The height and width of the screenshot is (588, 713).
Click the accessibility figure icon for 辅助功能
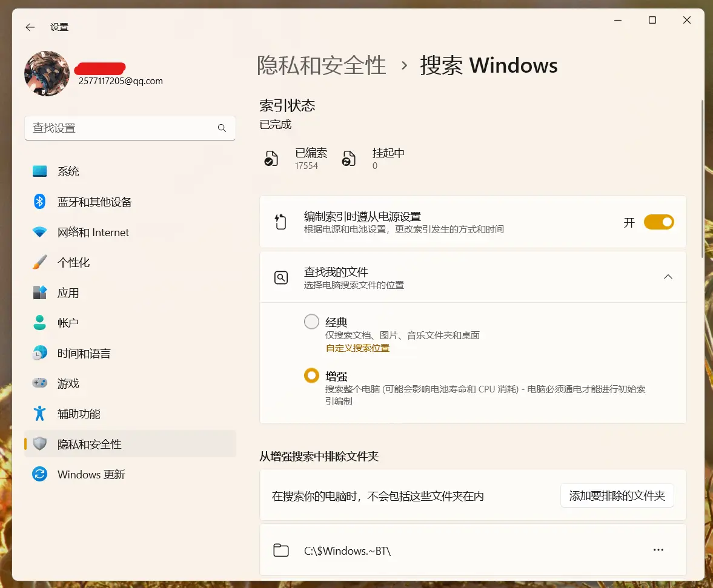(x=39, y=414)
